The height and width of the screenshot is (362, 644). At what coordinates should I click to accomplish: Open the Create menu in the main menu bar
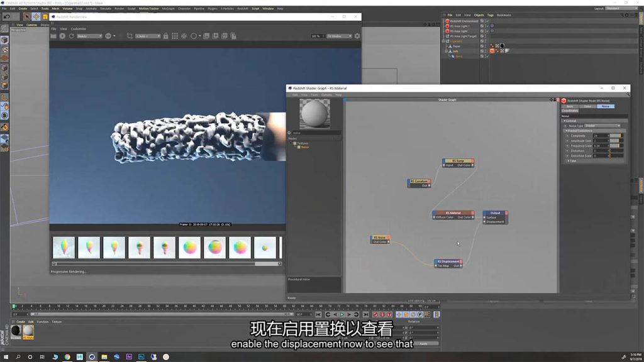[23, 8]
